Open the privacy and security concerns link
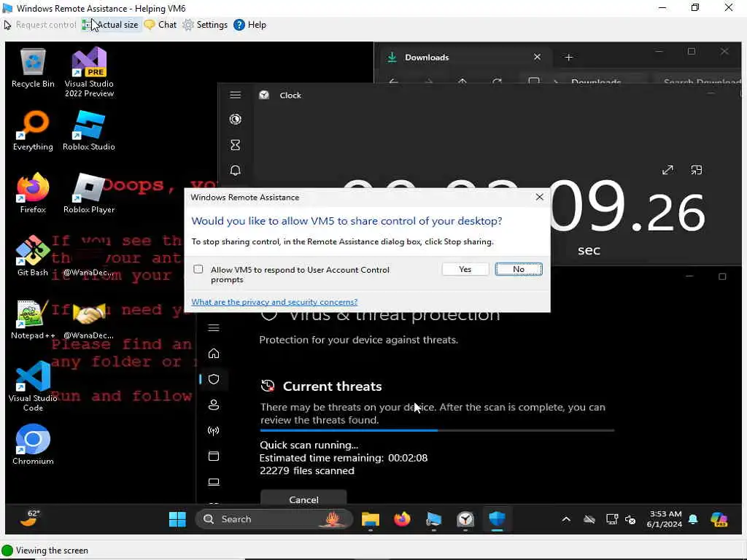Screen dimensions: 747x560 click(x=274, y=302)
